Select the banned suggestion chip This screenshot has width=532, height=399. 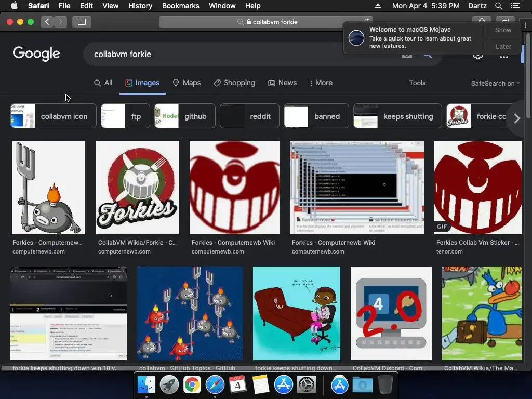[316, 116]
